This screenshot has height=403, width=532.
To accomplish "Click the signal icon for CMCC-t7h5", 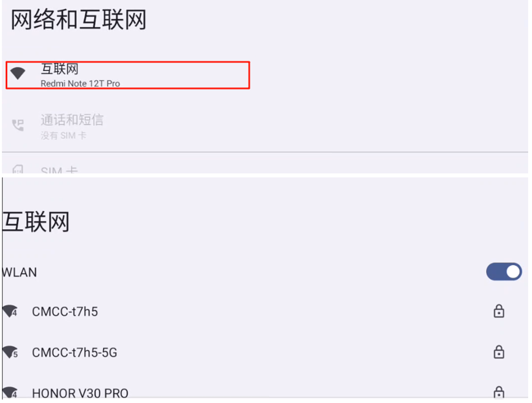I will point(10,311).
